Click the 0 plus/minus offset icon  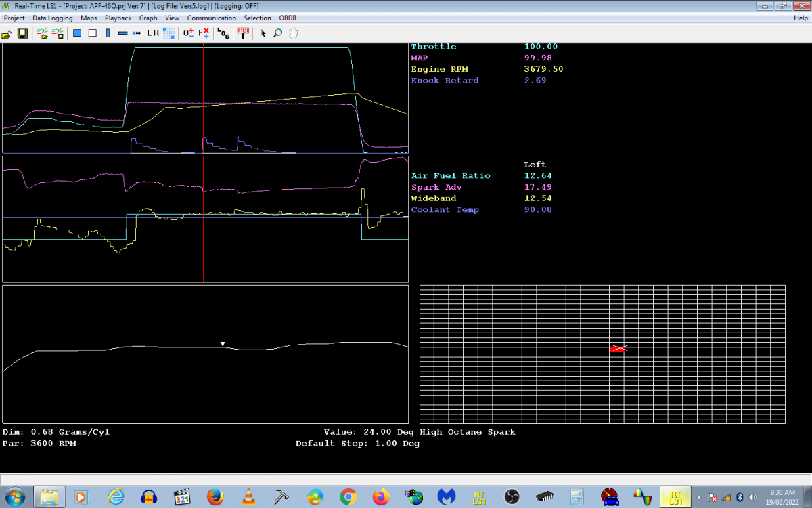pyautogui.click(x=189, y=33)
